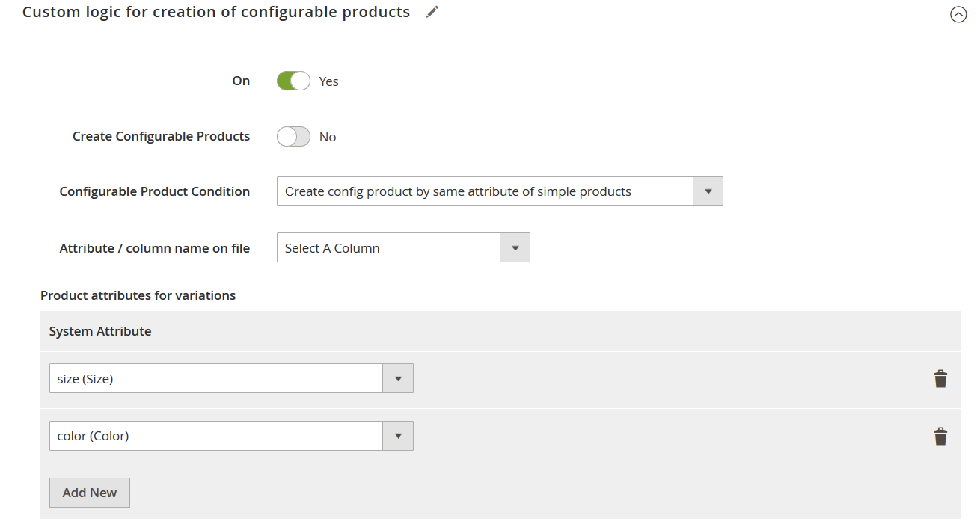
Task: Open the 'Select A Column' dropdown
Action: coord(388,248)
